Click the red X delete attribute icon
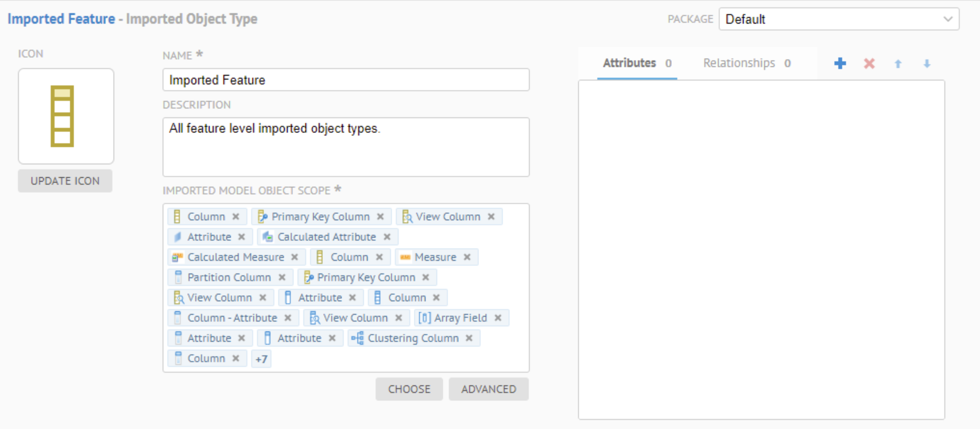 tap(869, 63)
